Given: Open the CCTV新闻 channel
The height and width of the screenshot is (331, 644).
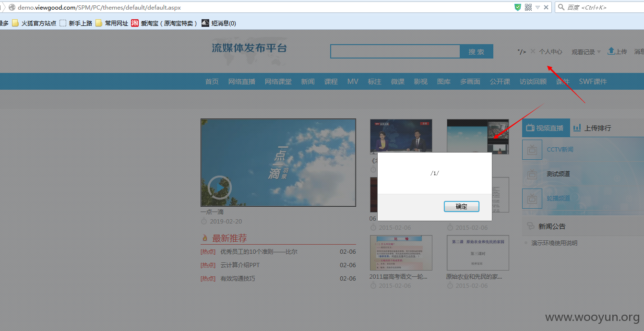Looking at the screenshot, I should tap(560, 150).
